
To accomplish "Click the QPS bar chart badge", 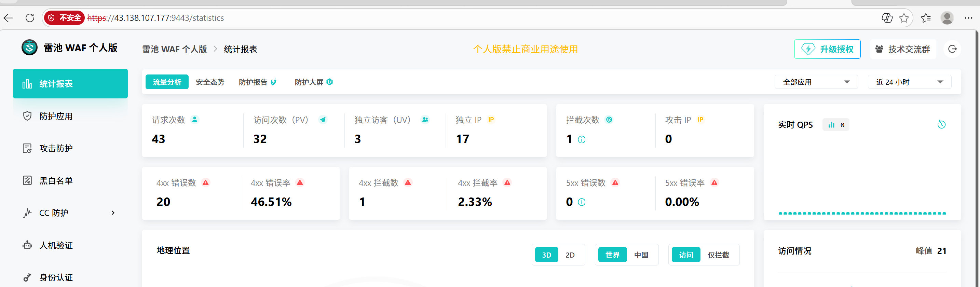I will point(836,125).
